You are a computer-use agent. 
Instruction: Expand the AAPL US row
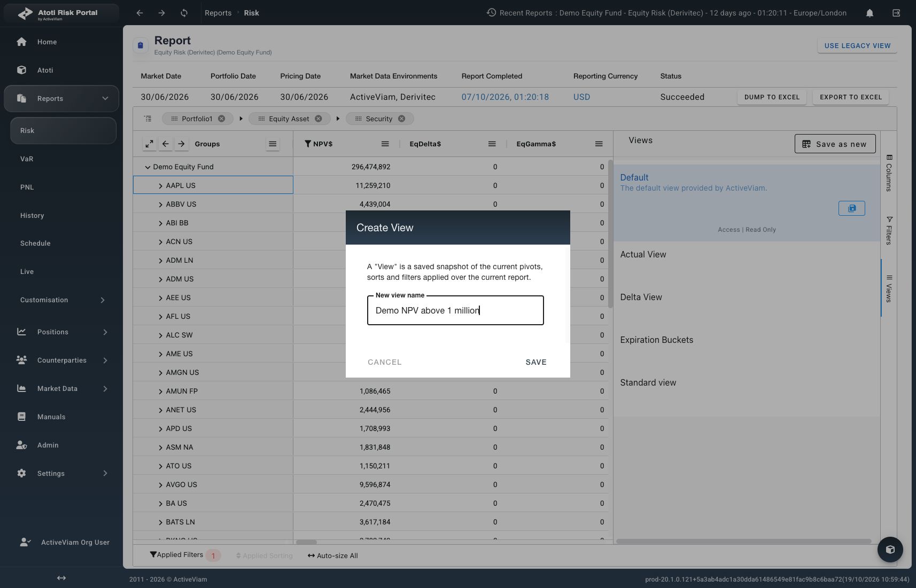(x=160, y=185)
